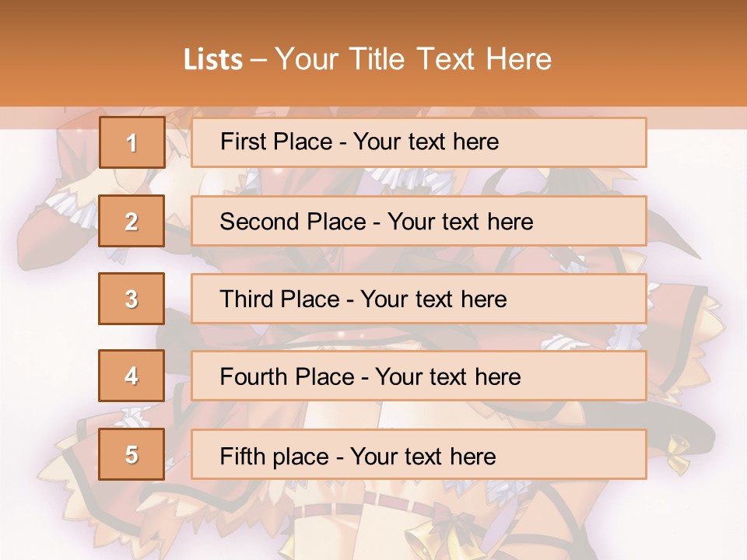This screenshot has width=747, height=560.
Task: Click the words 'Third Place'
Action: [279, 299]
